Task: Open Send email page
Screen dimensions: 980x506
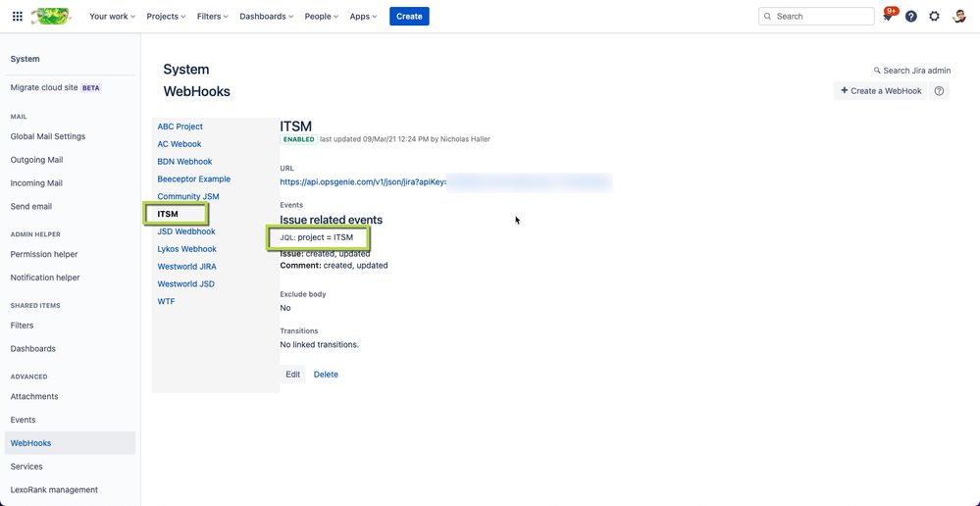Action: click(x=31, y=206)
